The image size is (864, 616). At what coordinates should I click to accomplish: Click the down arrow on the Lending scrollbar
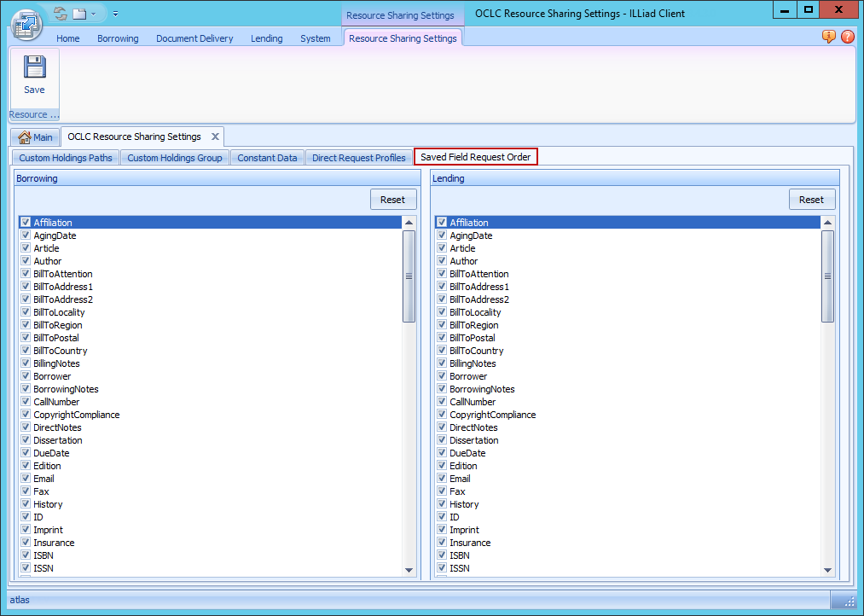pyautogui.click(x=827, y=568)
